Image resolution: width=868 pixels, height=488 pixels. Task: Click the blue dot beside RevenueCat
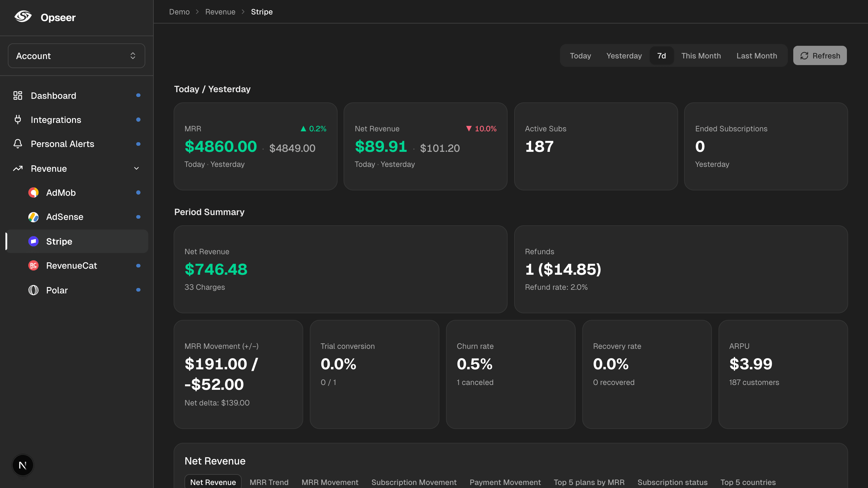click(x=138, y=266)
